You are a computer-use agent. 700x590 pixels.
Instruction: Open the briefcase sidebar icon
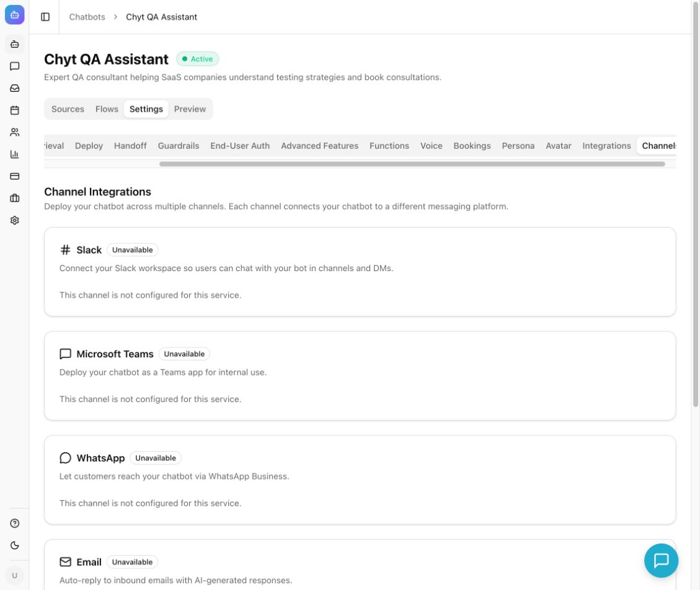click(x=15, y=198)
